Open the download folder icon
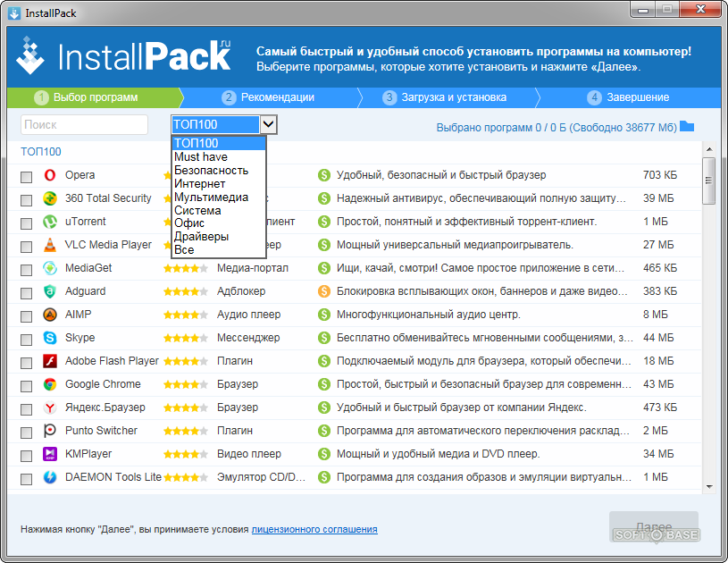 click(x=687, y=126)
